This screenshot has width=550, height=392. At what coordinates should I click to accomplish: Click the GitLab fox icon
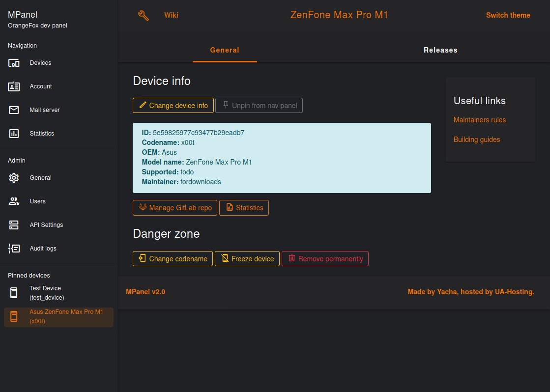point(143,207)
